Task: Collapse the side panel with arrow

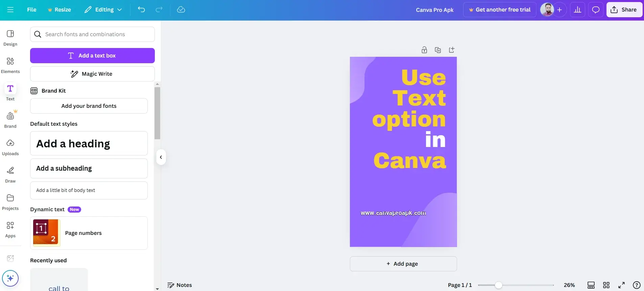Action: click(161, 157)
